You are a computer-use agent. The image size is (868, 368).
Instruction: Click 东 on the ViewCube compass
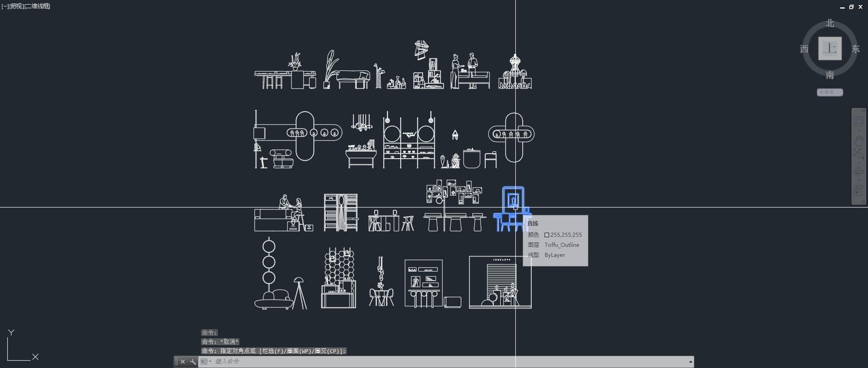point(855,49)
